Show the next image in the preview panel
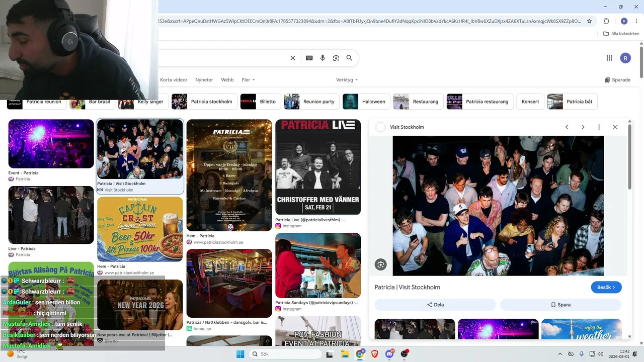The height and width of the screenshot is (362, 644). 583,127
